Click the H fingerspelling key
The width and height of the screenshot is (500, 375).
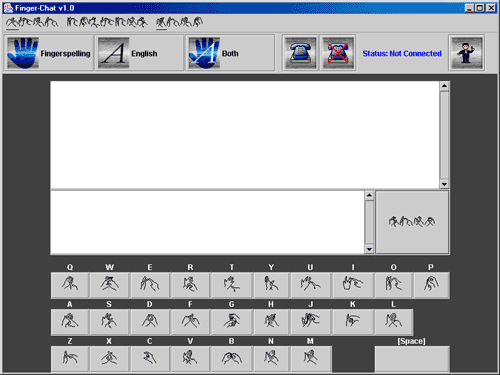(x=271, y=322)
